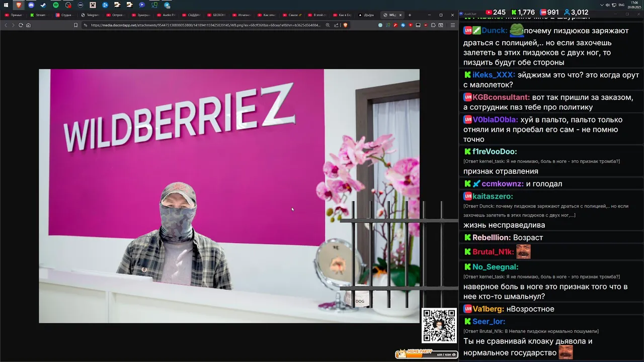This screenshot has height=362, width=644.
Task: Click the Wildberriez image in the browser
Action: (x=229, y=196)
